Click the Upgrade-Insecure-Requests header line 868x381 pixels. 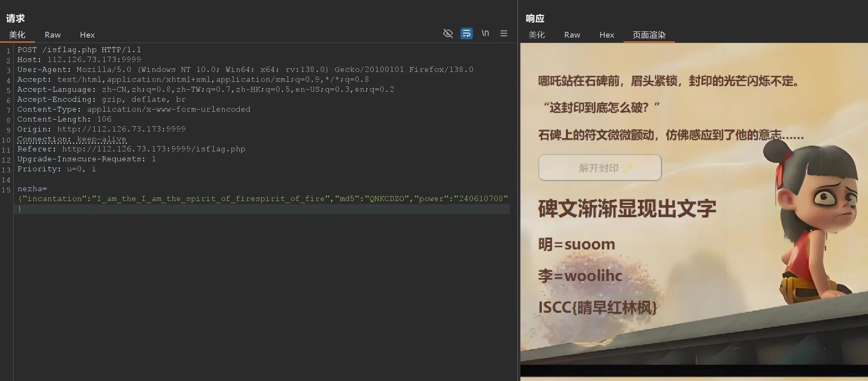click(86, 159)
